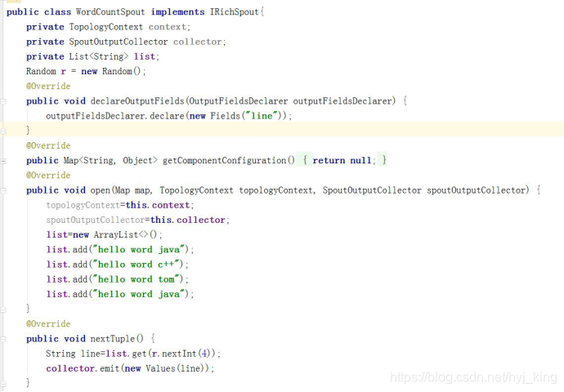Click 'Random()' constructor call
This screenshot has height=392, width=564.
pyautogui.click(x=121, y=71)
